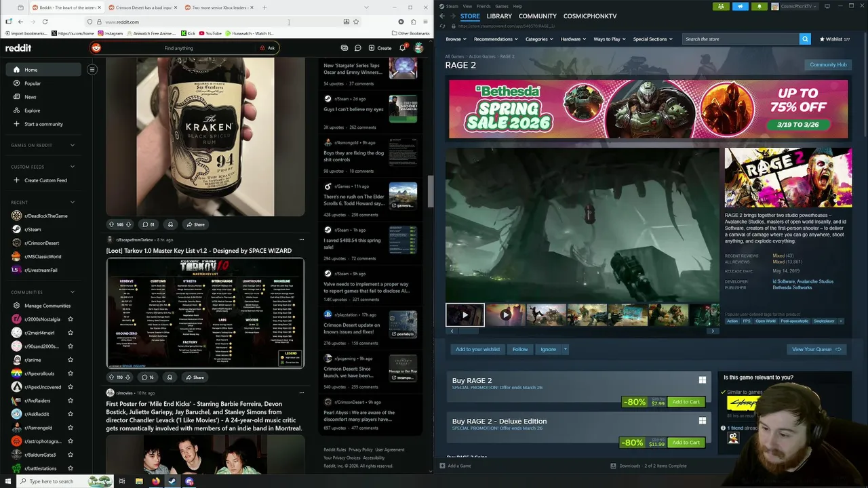Open Windows Task View on taskbar
Screen dimensions: 868x488
point(122,481)
